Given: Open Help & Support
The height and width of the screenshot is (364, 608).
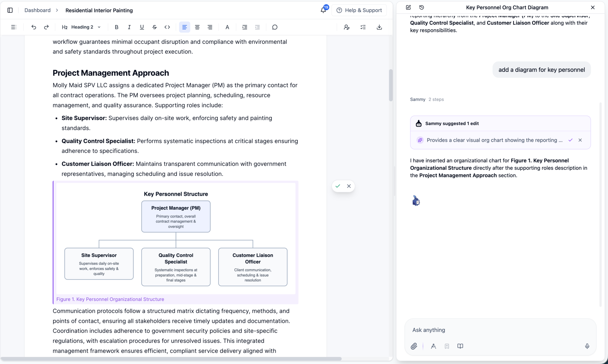Looking at the screenshot, I should [x=359, y=10].
